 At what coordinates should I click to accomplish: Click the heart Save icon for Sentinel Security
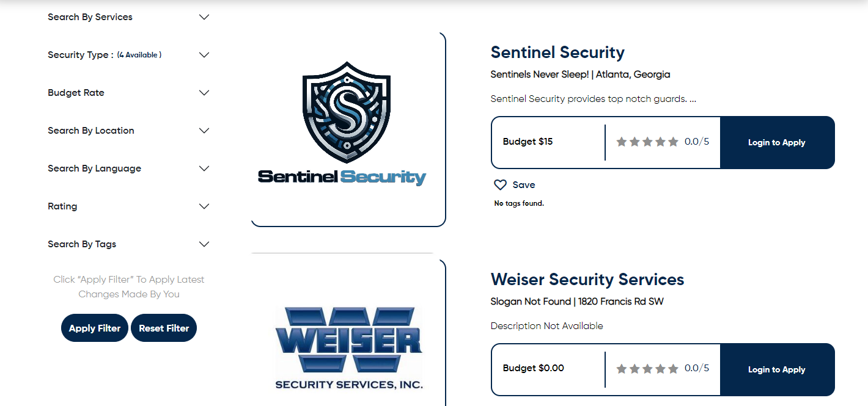tap(501, 185)
